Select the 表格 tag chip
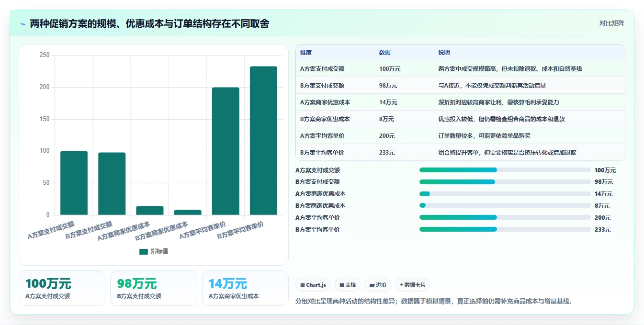This screenshot has width=644, height=325. [x=348, y=285]
